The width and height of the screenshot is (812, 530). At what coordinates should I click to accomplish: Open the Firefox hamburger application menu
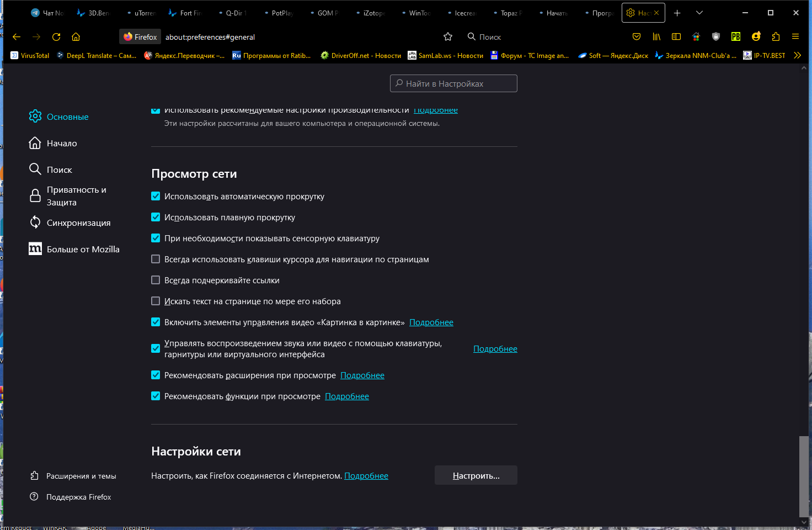(x=795, y=36)
